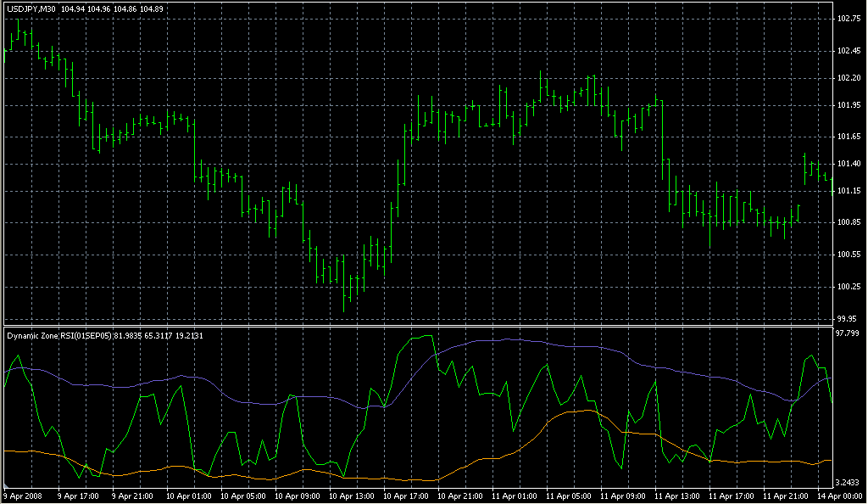Image resolution: width=868 pixels, height=504 pixels.
Task: Click the USDJPY,M30 chart title label
Action: [x=32, y=8]
